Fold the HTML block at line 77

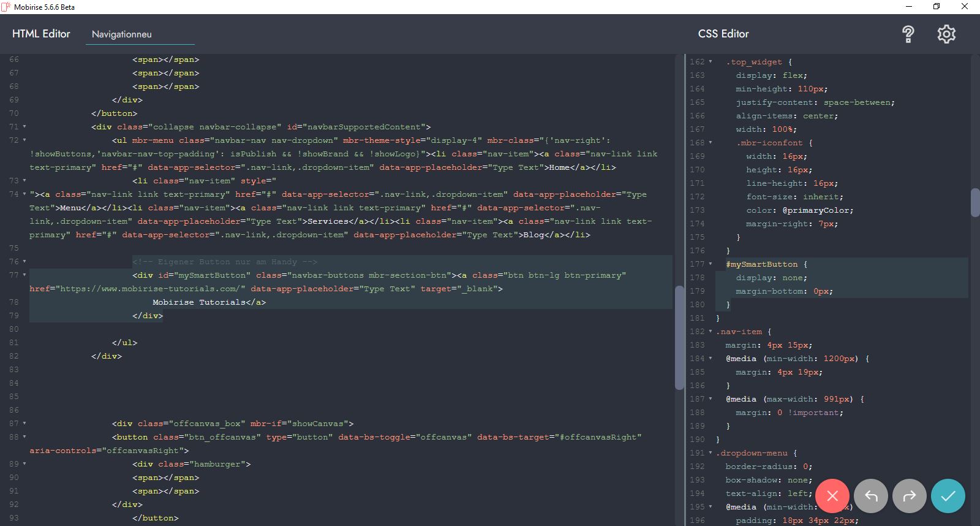[x=24, y=275]
